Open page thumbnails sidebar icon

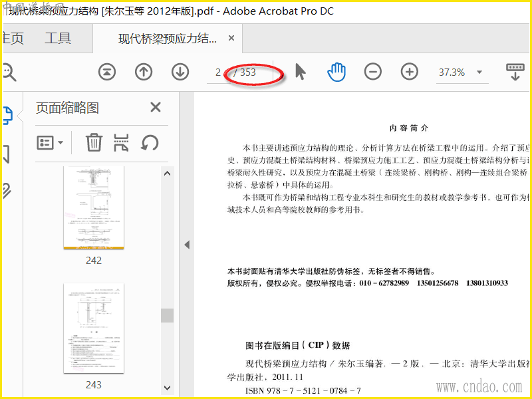pyautogui.click(x=8, y=115)
